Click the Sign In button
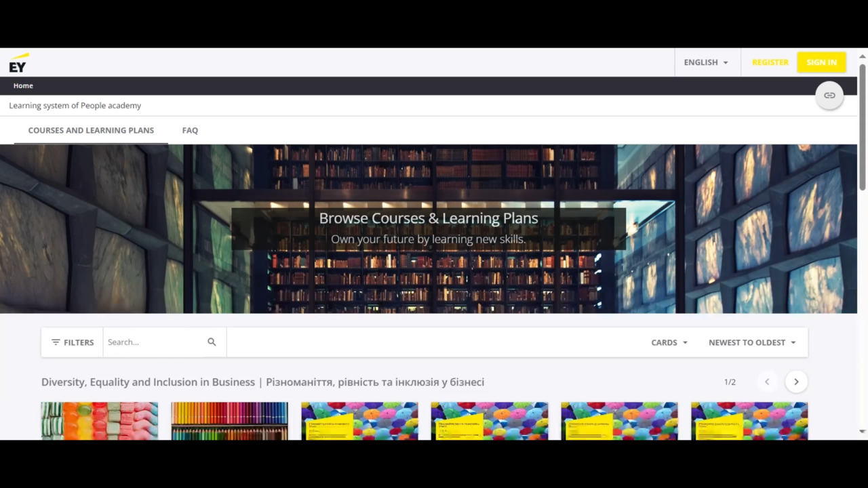The height and width of the screenshot is (488, 868). [x=821, y=62]
